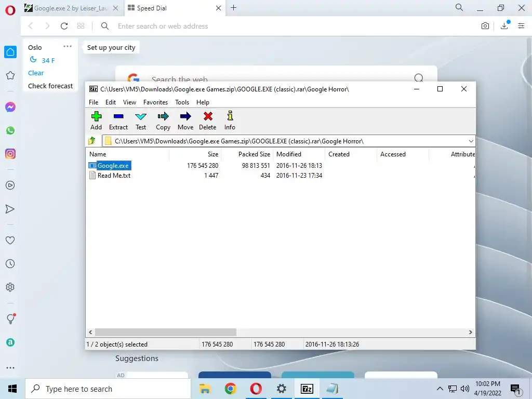Open the Windows Start menu
The height and width of the screenshot is (399, 532).
point(12,389)
